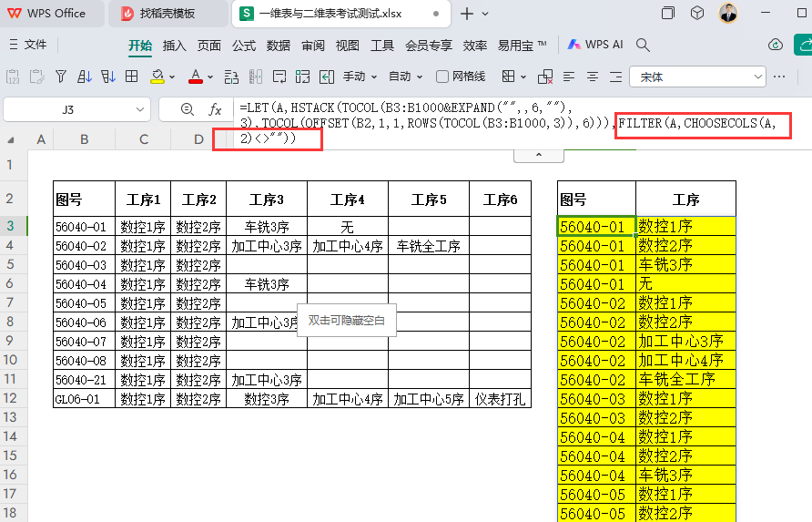Screen dimensions: 812x522
Task: Click the user avatar profile picture
Action: (x=728, y=13)
